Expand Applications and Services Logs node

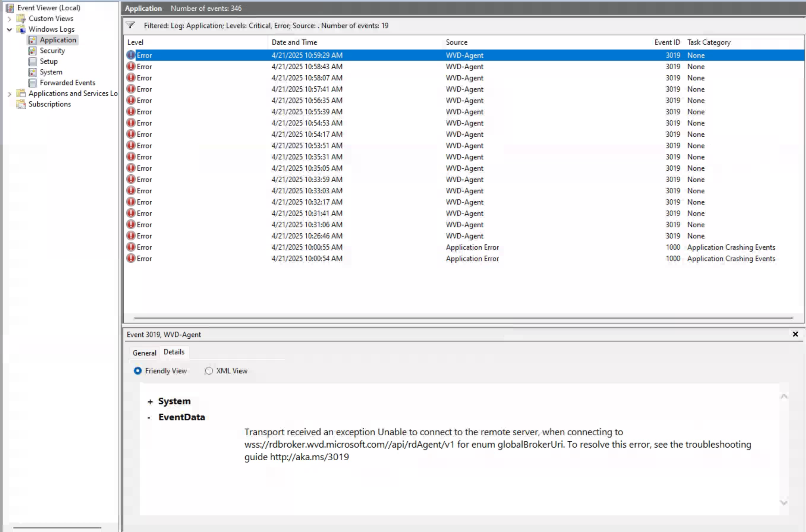point(10,94)
